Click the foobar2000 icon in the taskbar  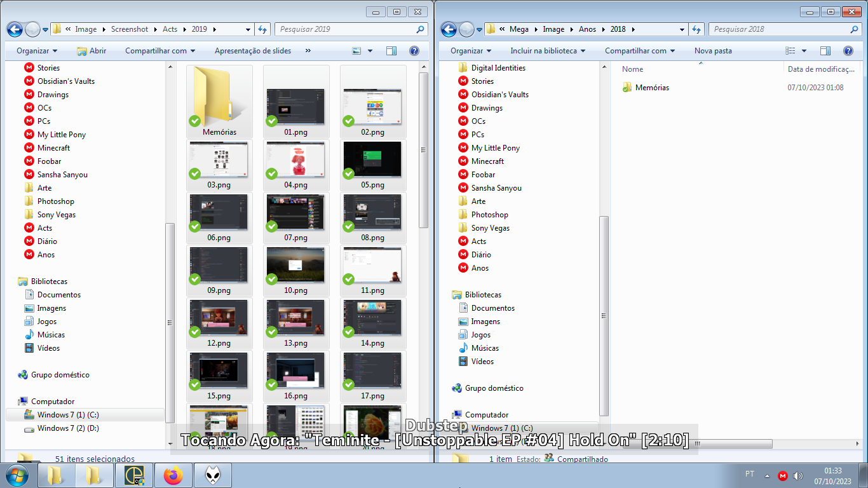pos(212,475)
